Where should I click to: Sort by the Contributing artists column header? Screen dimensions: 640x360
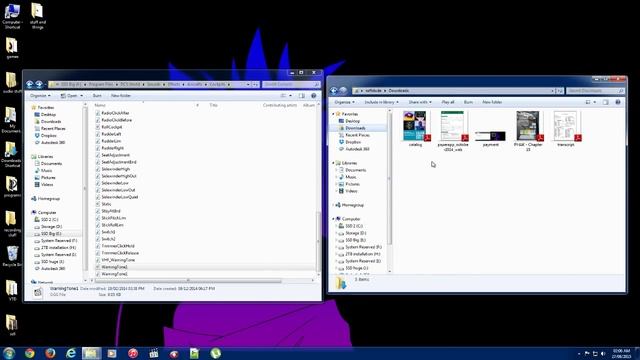(x=280, y=105)
